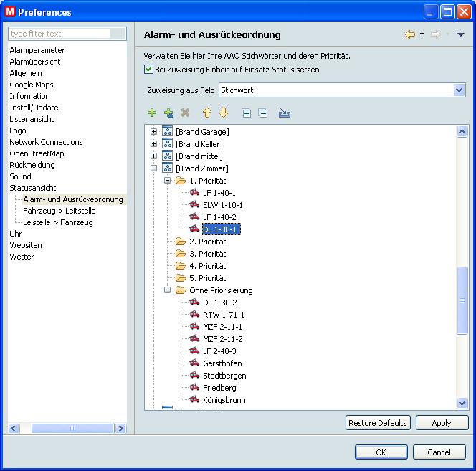Click the collapse all tree icon
Viewport: 476px width, 471px height.
tap(263, 113)
